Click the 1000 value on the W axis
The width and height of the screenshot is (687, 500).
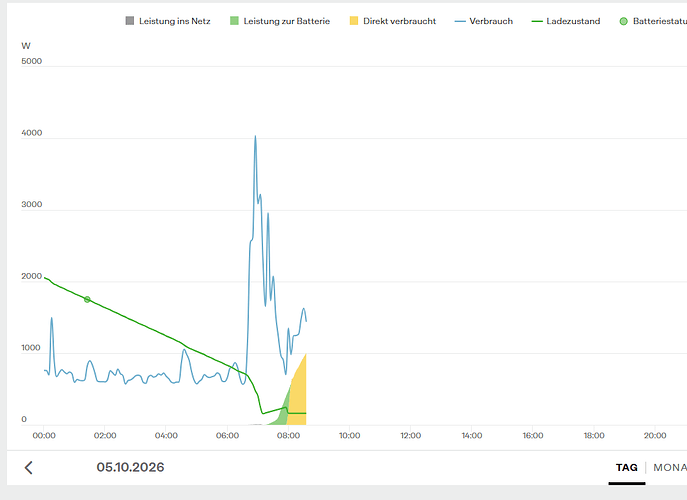point(31,348)
